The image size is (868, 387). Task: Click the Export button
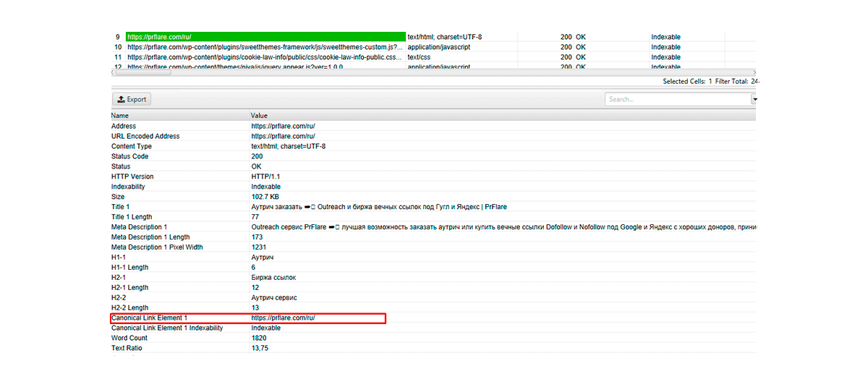click(132, 100)
